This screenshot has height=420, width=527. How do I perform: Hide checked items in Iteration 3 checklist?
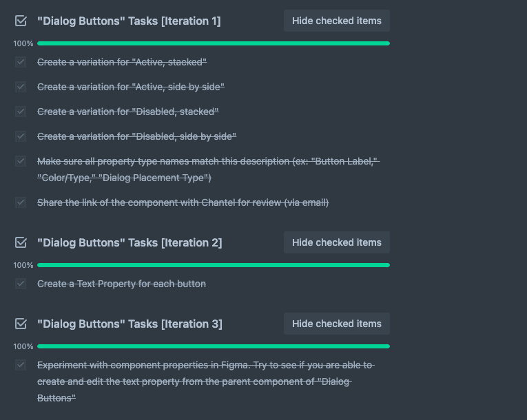click(x=337, y=324)
